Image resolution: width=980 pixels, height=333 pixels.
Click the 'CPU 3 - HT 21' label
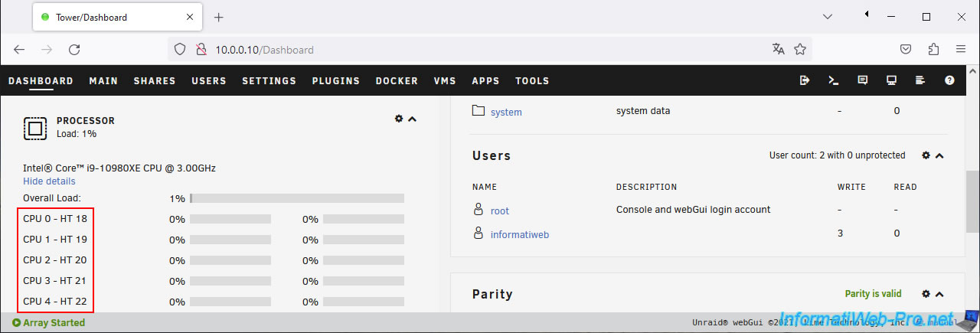pyautogui.click(x=55, y=280)
